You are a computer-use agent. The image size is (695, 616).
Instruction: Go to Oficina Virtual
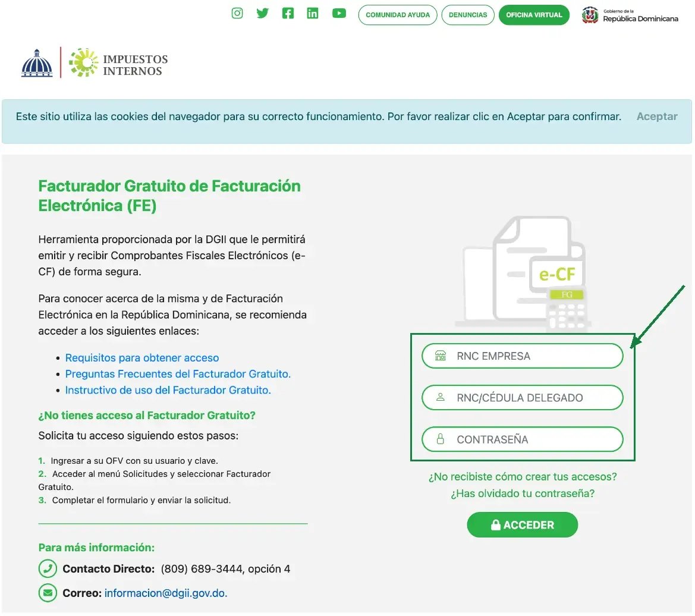(534, 15)
